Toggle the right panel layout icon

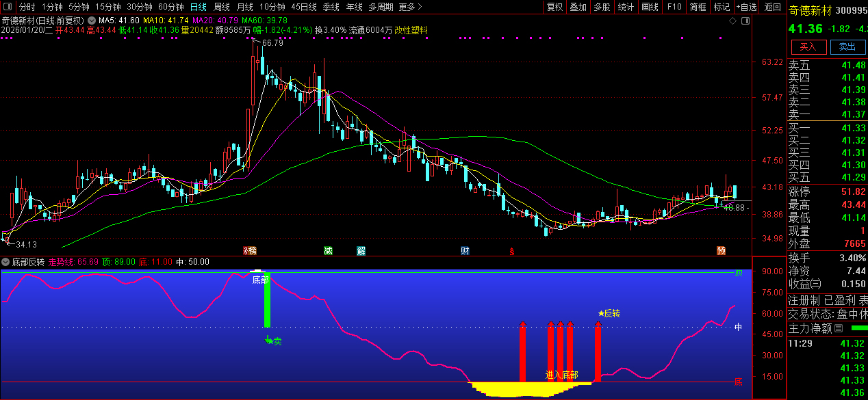point(745,21)
